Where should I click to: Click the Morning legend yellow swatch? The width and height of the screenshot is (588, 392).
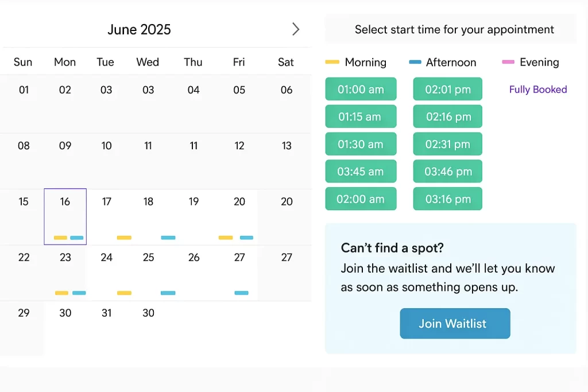click(332, 62)
